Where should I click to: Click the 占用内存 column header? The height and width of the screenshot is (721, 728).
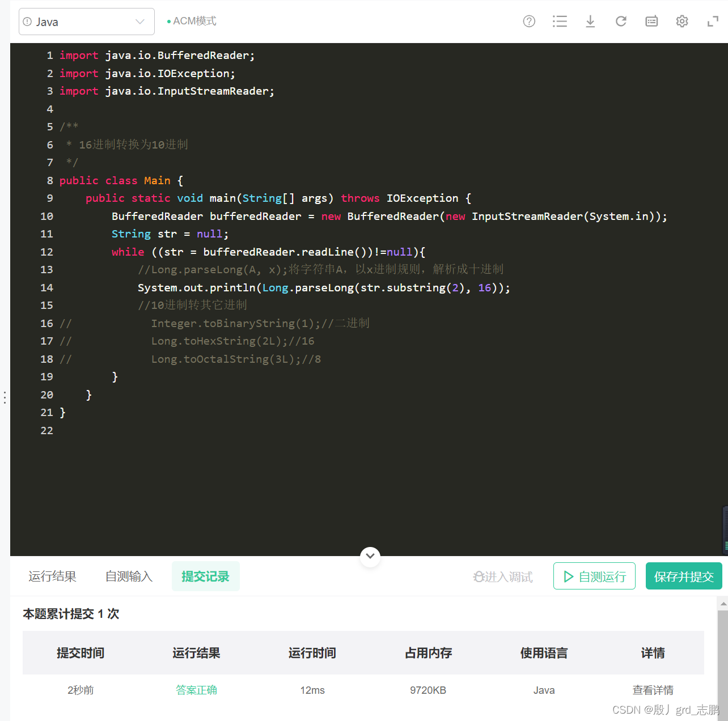[428, 653]
